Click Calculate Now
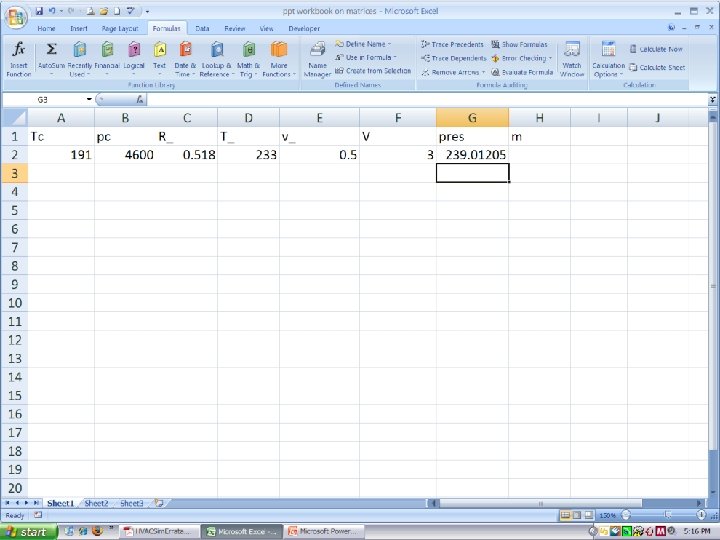Viewport: 720px width, 540px height. (x=656, y=49)
